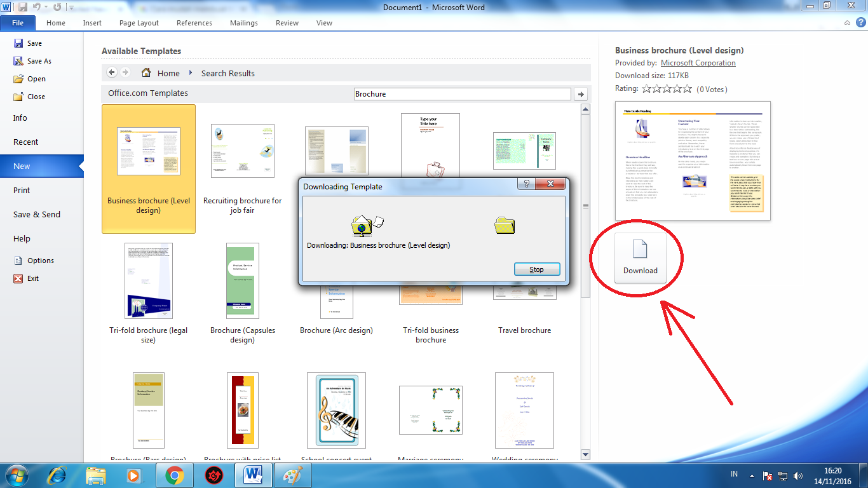Open Windows Explorer from the taskbar
The height and width of the screenshot is (488, 868).
pos(96,475)
